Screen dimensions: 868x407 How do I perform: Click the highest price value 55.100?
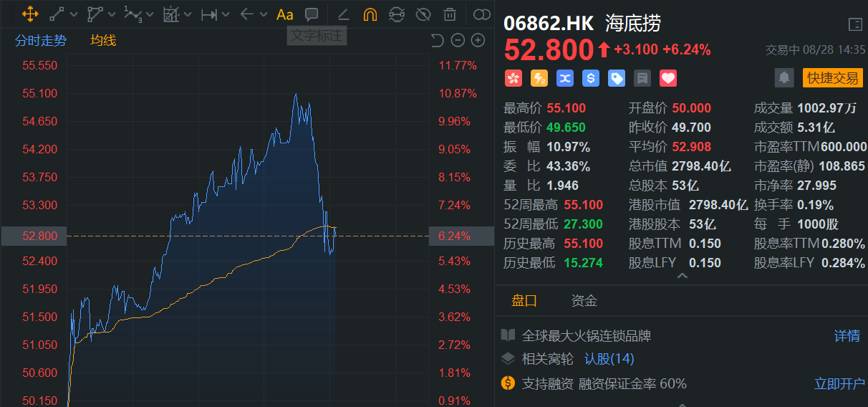[566, 108]
